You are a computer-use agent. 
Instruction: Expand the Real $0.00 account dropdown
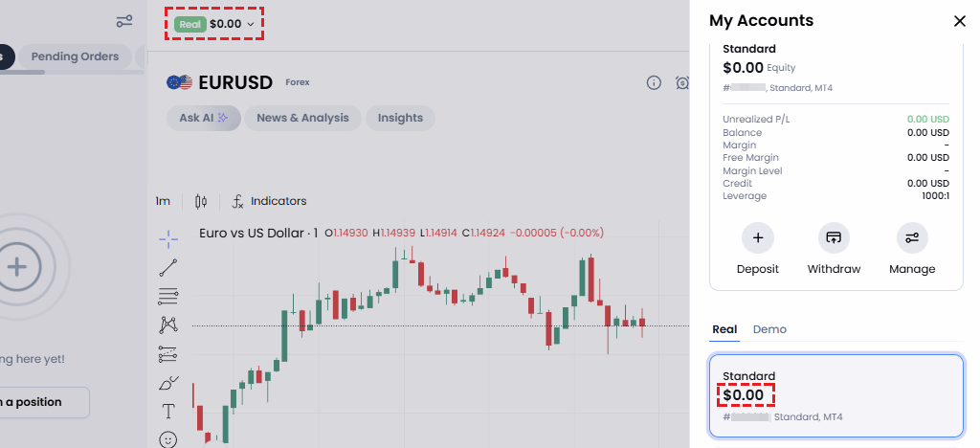tap(214, 24)
